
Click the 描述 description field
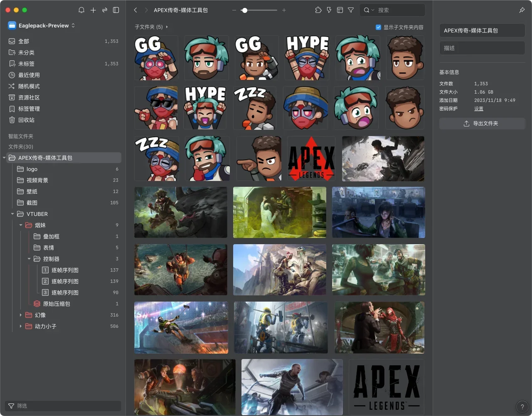(x=482, y=48)
